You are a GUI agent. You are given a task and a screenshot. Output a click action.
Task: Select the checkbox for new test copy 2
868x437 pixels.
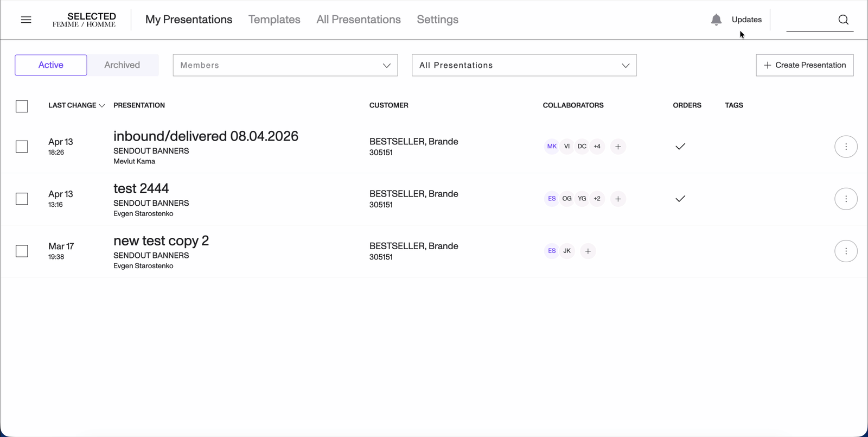pos(22,251)
